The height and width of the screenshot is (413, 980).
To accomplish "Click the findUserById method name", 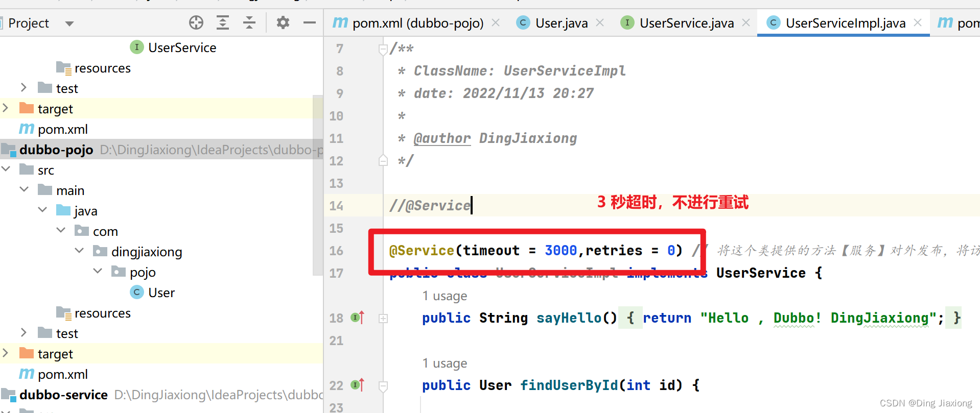I will point(569,385).
